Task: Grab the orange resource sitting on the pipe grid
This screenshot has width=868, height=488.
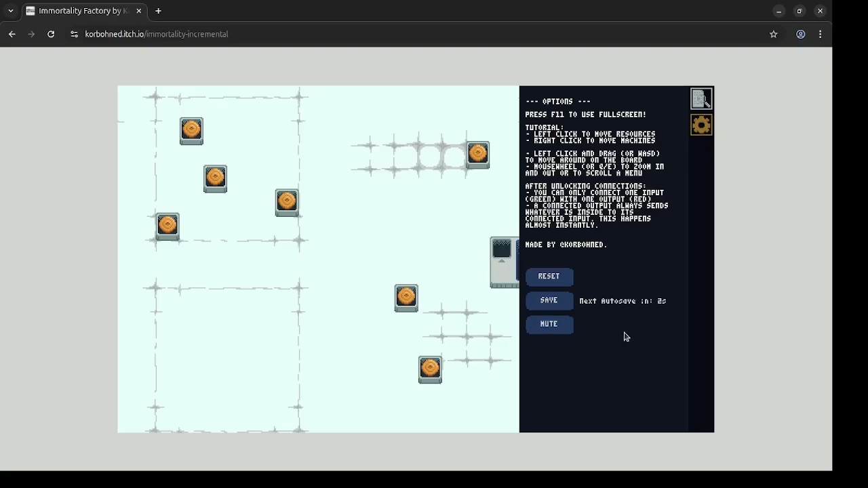Action: [477, 155]
